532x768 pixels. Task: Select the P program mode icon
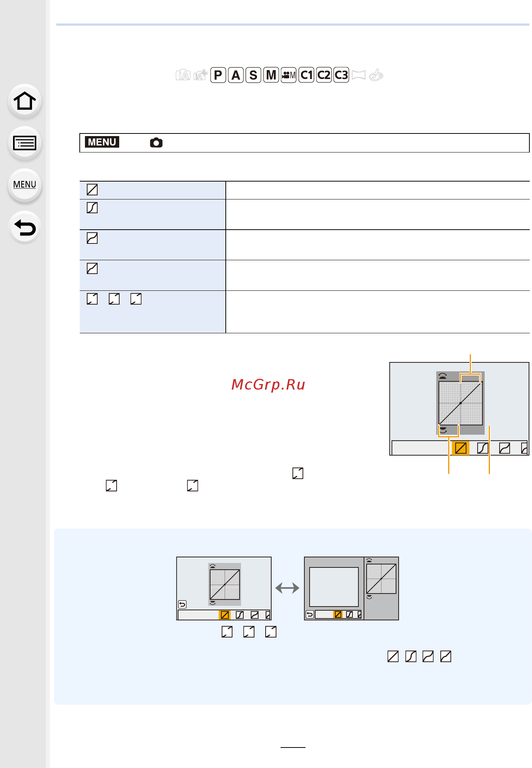click(x=218, y=75)
